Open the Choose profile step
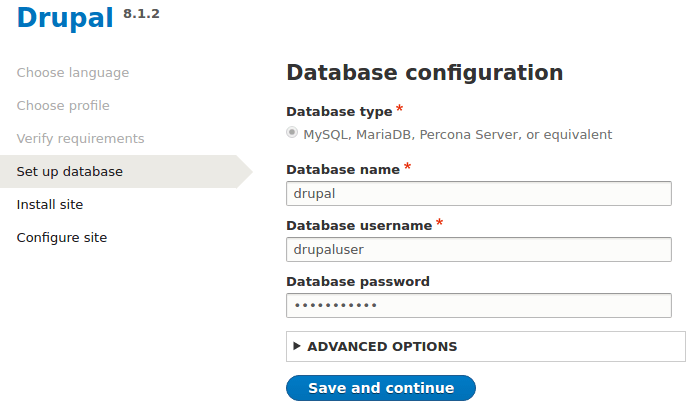Screen dimensions: 695x403 pos(63,106)
